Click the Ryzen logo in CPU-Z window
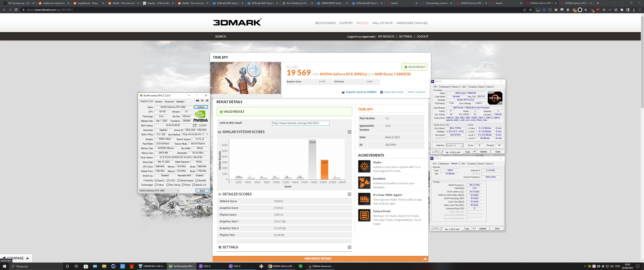The image size is (644, 270). coord(495,98)
